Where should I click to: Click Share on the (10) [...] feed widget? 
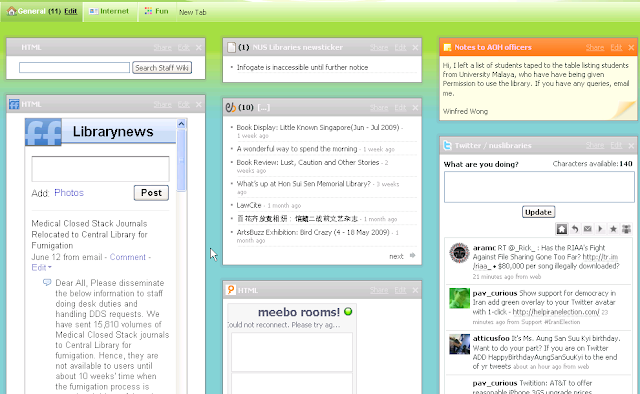pyautogui.click(x=379, y=107)
